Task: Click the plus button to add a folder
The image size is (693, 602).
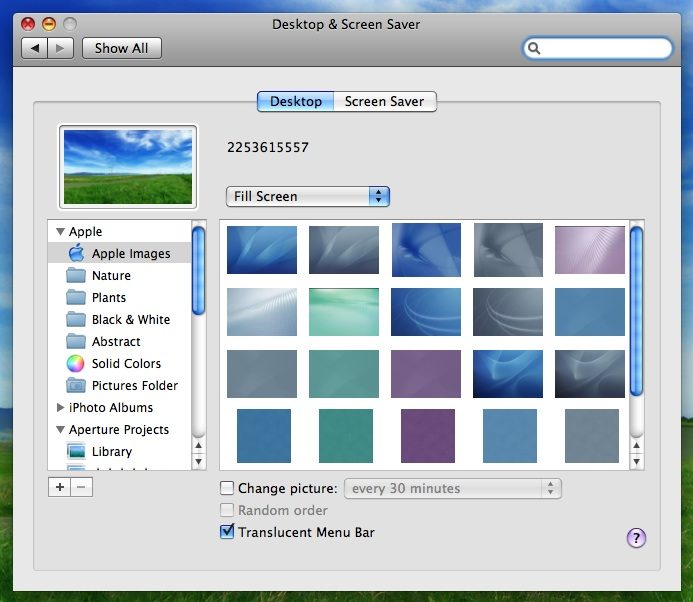Action: [x=60, y=487]
